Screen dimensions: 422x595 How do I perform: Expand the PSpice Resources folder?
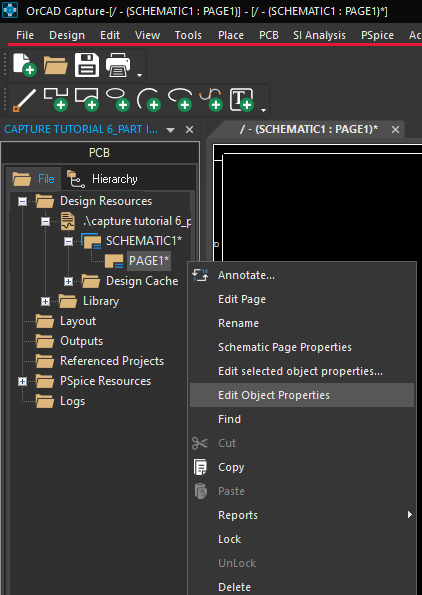pos(22,381)
